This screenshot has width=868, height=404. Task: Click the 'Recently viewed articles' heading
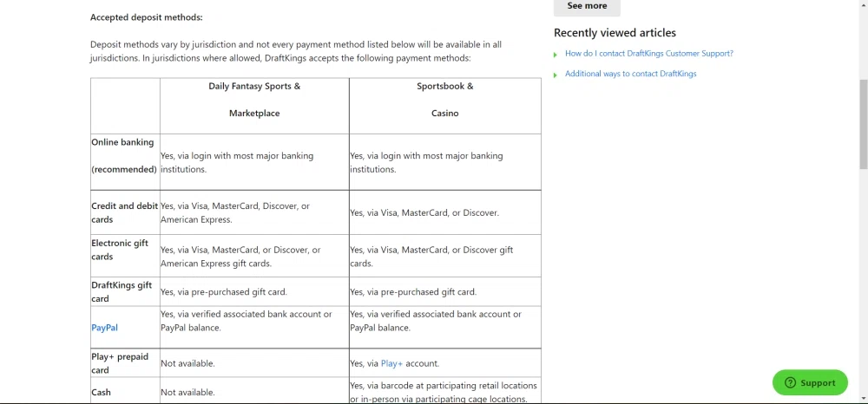pos(615,33)
